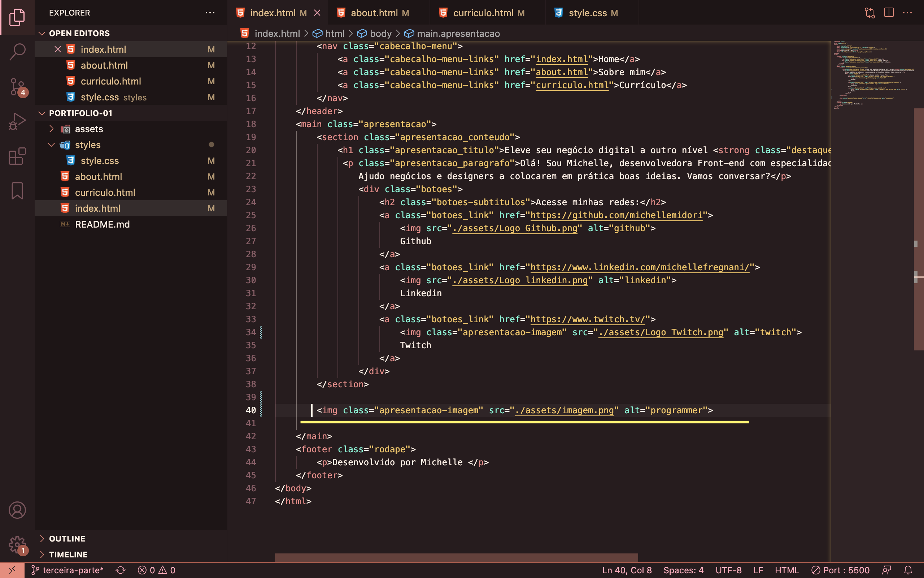Split the editor to the right
The width and height of the screenshot is (924, 578).
889,13
